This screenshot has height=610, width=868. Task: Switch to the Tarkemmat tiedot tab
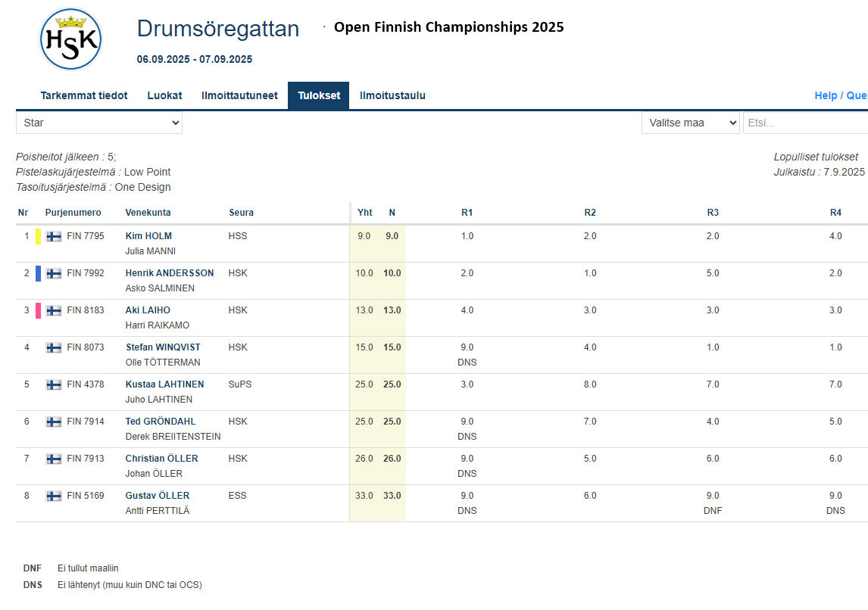(84, 95)
